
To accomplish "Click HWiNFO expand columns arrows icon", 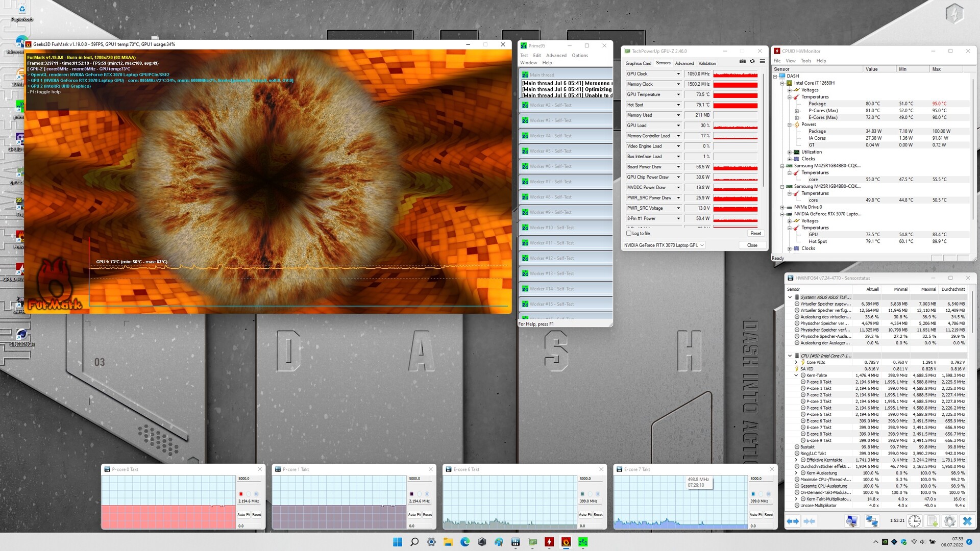I will click(x=793, y=521).
